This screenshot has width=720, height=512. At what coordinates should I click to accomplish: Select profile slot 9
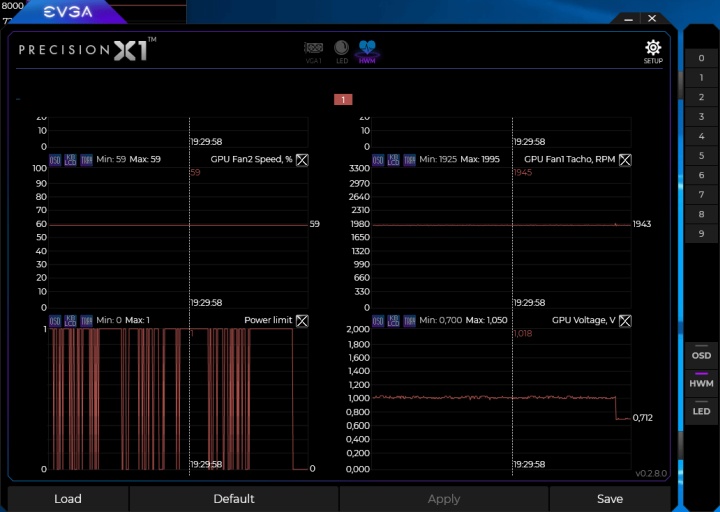coord(701,234)
